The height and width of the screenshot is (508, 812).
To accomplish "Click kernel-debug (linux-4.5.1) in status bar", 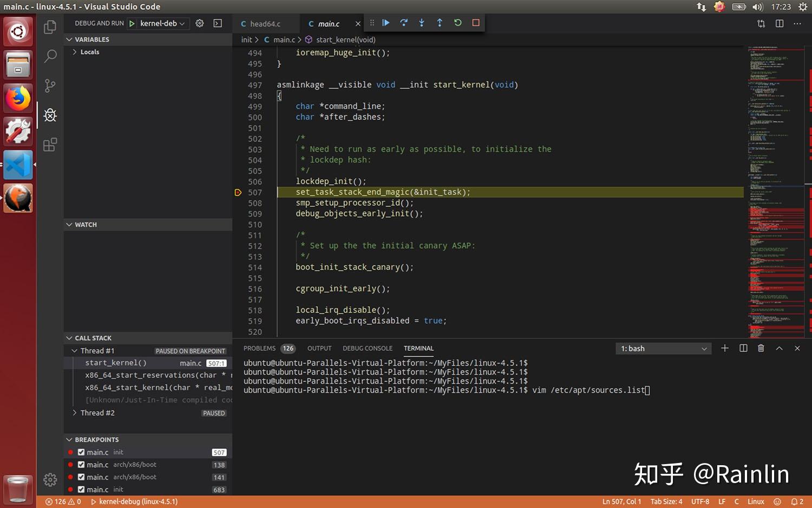I will pos(134,502).
